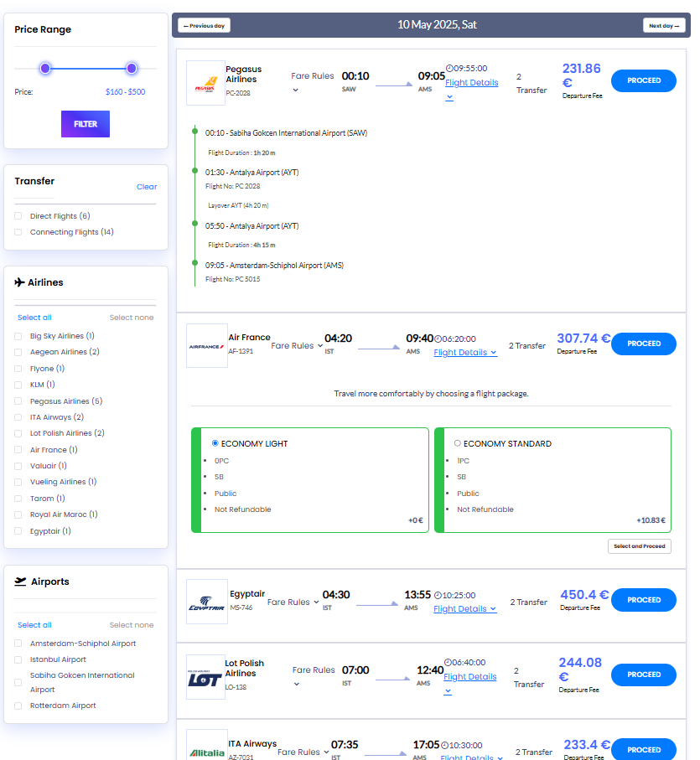Tick the Amsterdam-Schiphol Airport checkbox
The width and height of the screenshot is (700, 760).
(18, 644)
